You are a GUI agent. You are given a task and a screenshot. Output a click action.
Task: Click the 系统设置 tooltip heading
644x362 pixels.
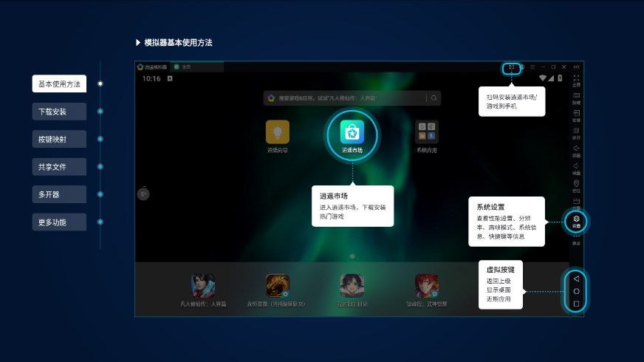(x=490, y=207)
